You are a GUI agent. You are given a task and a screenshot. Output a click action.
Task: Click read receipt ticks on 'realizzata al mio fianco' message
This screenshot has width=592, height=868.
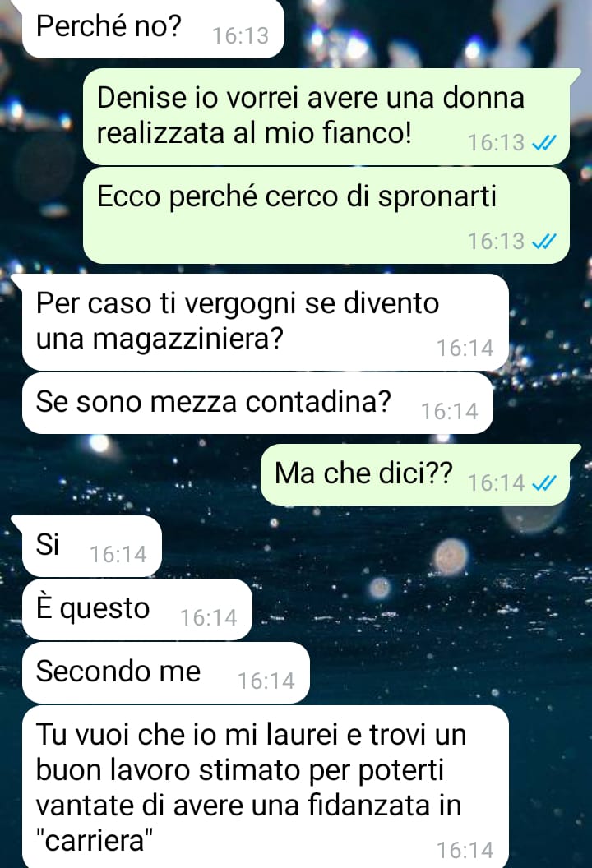[x=543, y=143]
